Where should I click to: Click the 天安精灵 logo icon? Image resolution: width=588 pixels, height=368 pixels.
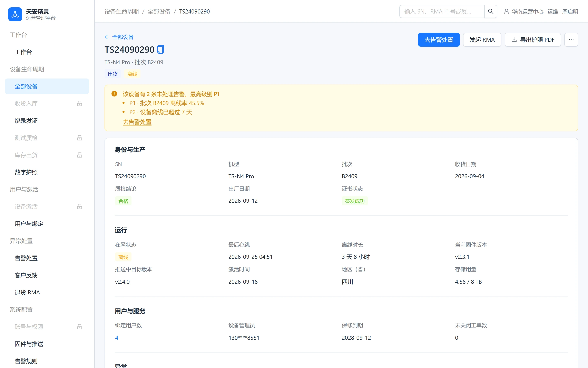click(15, 14)
